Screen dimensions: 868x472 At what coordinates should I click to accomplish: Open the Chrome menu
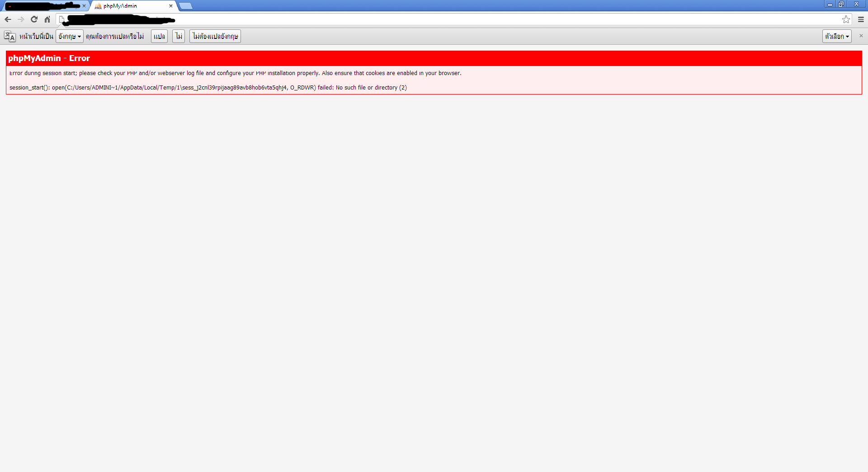coord(861,19)
